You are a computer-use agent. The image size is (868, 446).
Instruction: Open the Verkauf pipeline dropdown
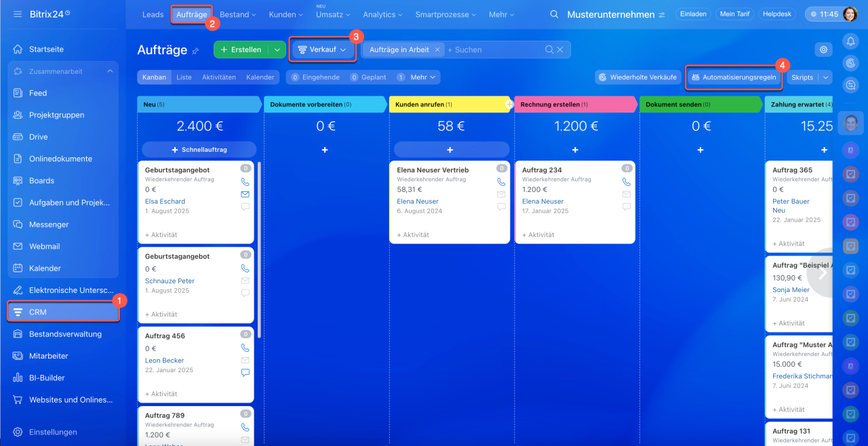[x=323, y=49]
